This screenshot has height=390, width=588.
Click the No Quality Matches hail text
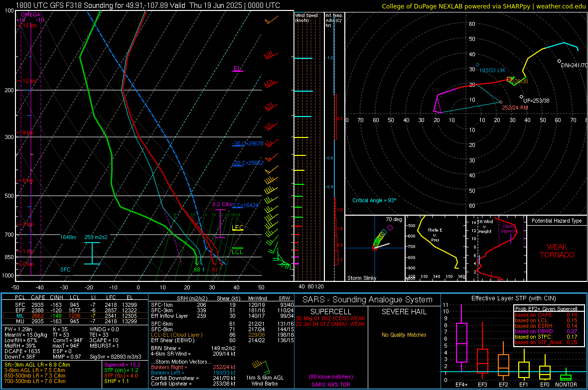[x=404, y=335]
